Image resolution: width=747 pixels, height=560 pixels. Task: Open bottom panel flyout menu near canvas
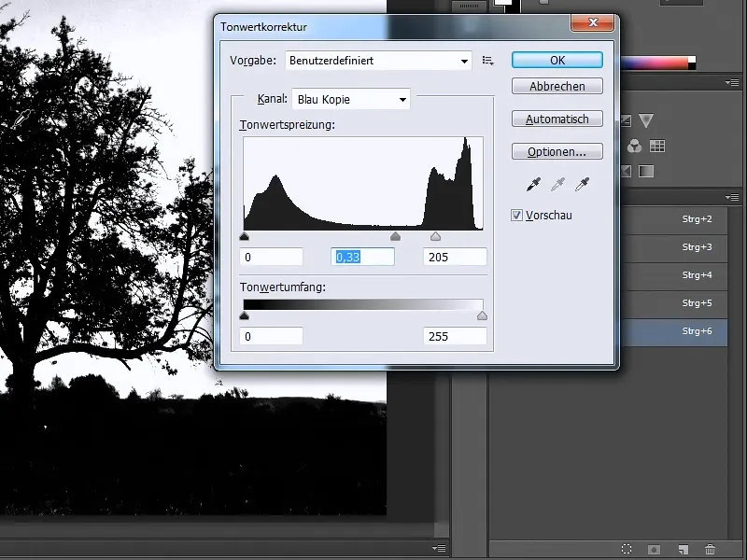coord(439,548)
